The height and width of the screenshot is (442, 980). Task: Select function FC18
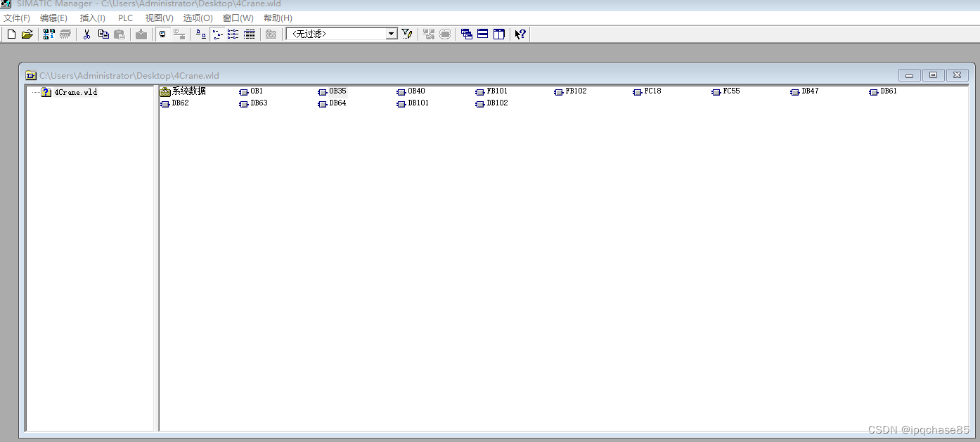click(x=647, y=91)
